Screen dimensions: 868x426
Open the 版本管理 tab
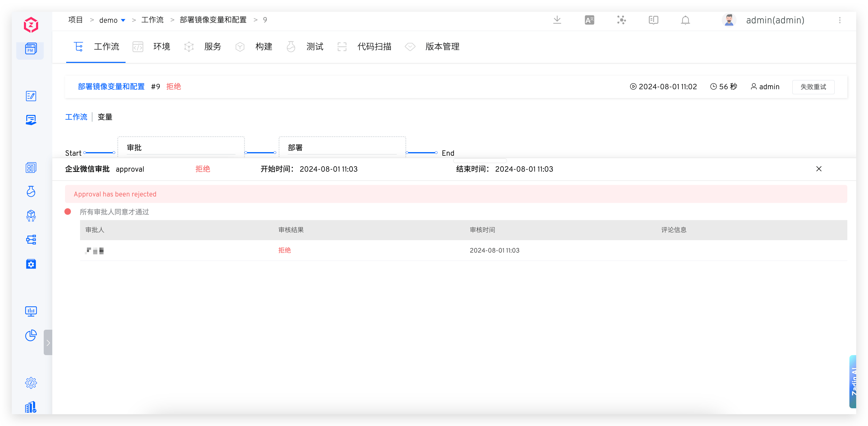click(443, 47)
